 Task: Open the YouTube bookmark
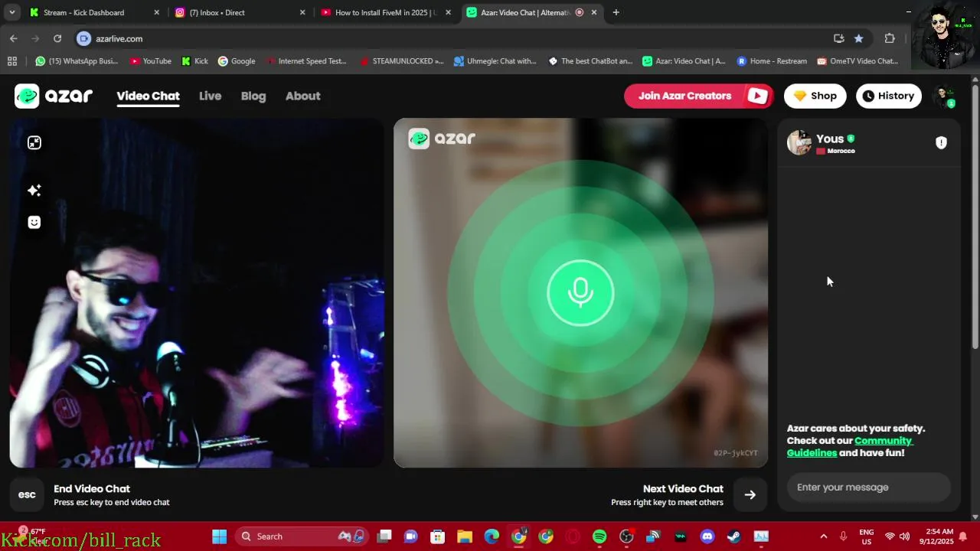[x=150, y=61]
